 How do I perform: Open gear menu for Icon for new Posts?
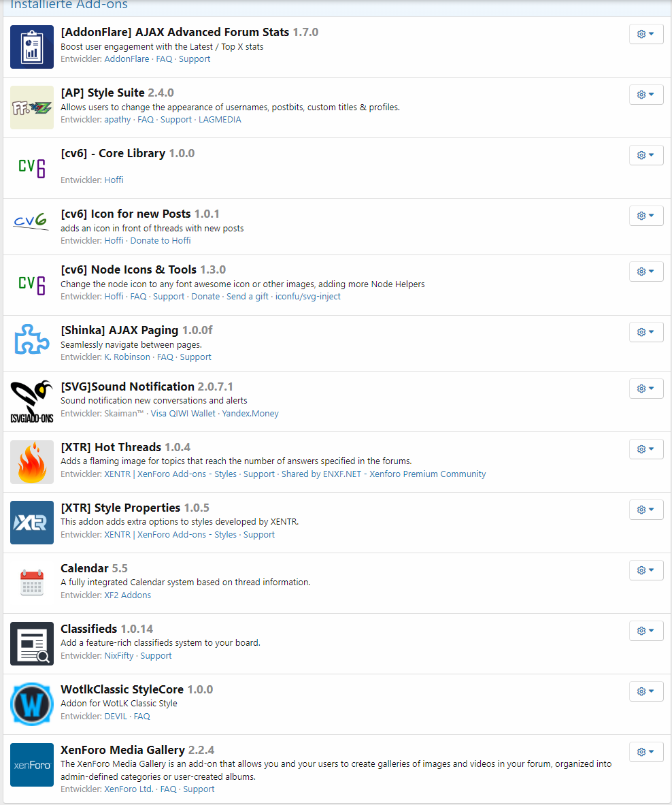pyautogui.click(x=646, y=216)
